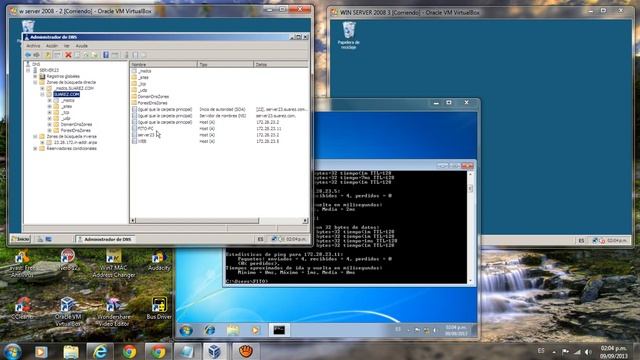Select DomainDnsZones in the left tree
Viewport: 640px width, 360px height.
click(x=76, y=124)
